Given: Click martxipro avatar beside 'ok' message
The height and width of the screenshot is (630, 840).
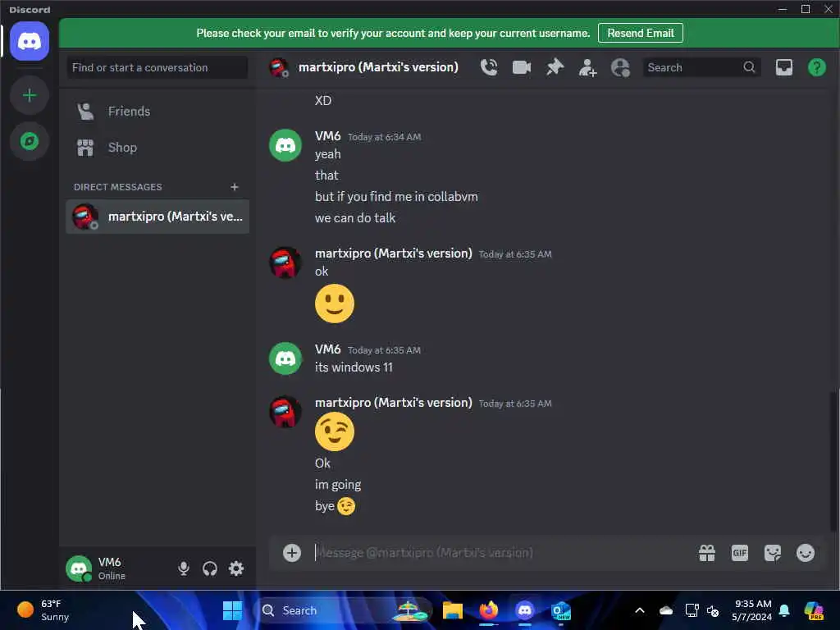Looking at the screenshot, I should [285, 262].
